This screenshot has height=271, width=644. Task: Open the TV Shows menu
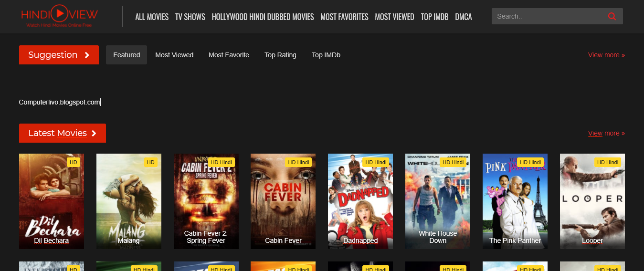pyautogui.click(x=190, y=17)
